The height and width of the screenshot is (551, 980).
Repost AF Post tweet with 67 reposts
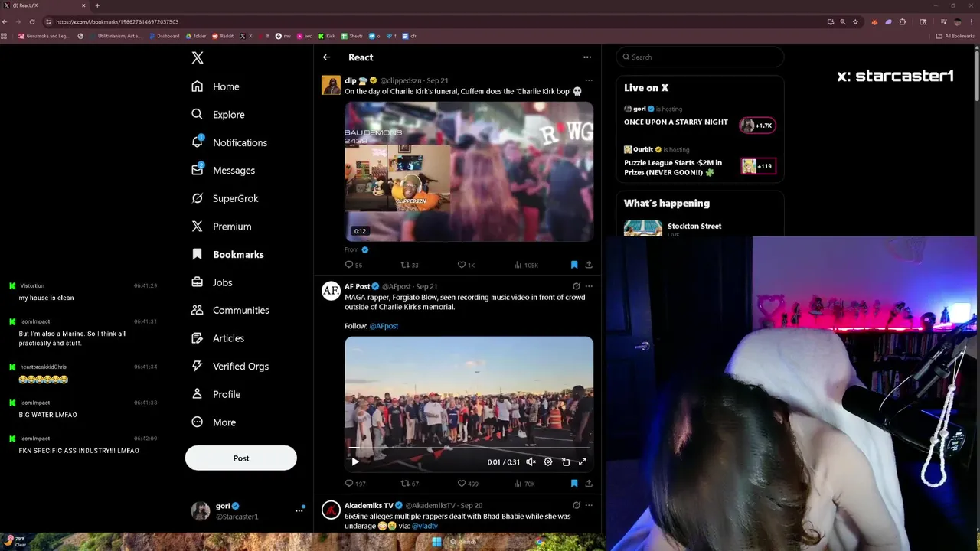pyautogui.click(x=410, y=484)
